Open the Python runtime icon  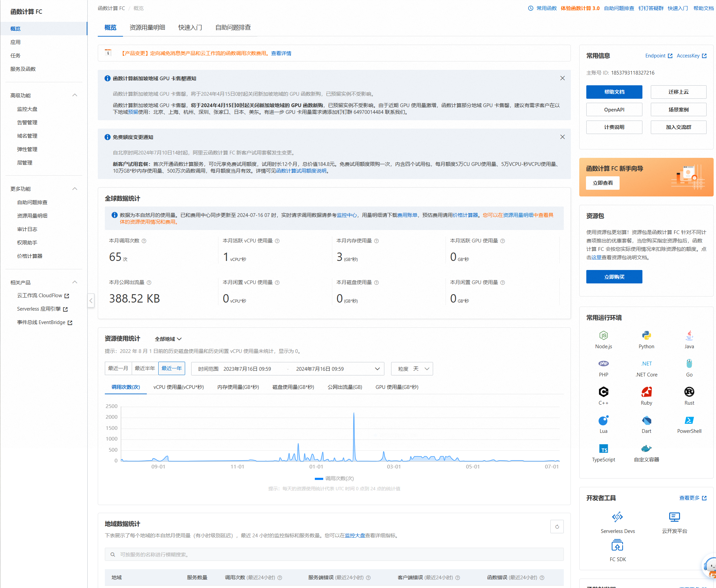point(646,335)
